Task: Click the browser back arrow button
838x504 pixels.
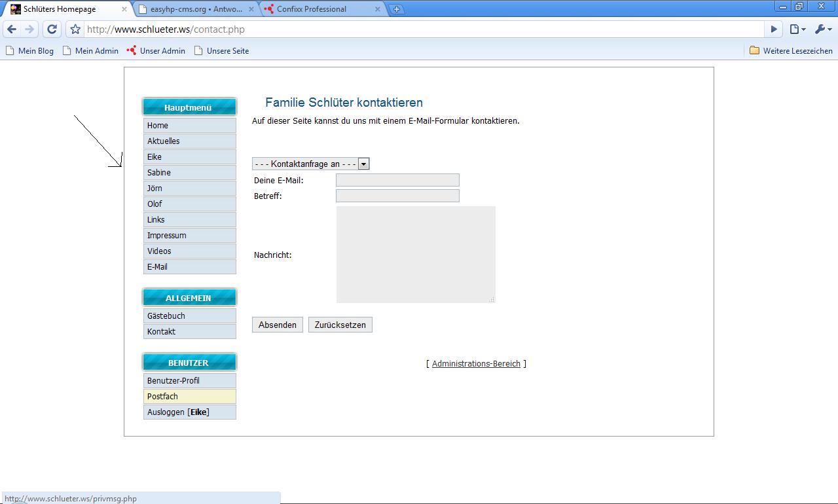Action: tap(12, 29)
